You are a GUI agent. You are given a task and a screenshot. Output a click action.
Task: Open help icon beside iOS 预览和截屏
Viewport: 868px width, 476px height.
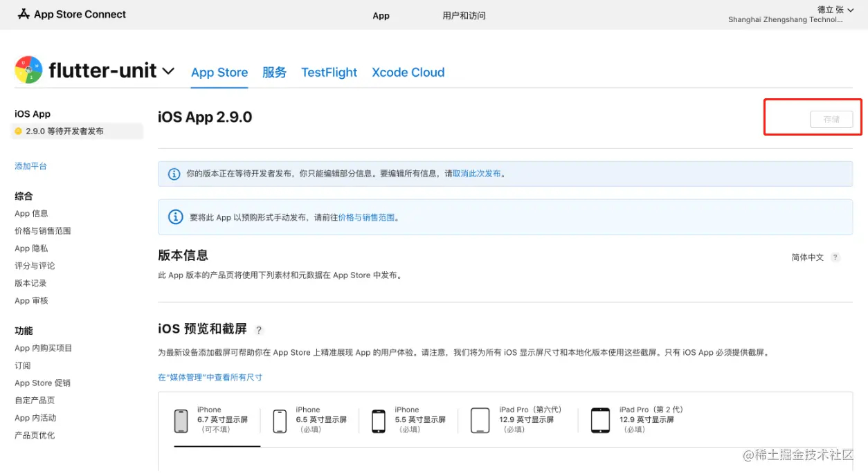[259, 330]
